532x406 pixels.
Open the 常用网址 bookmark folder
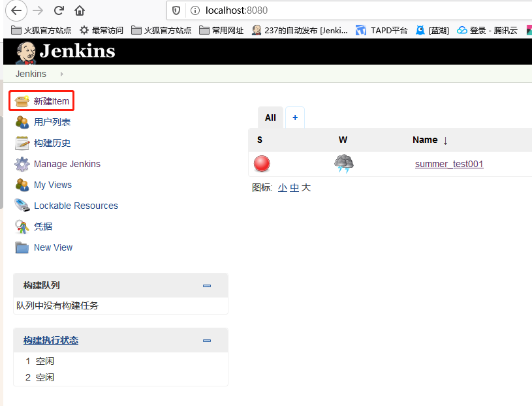point(221,31)
